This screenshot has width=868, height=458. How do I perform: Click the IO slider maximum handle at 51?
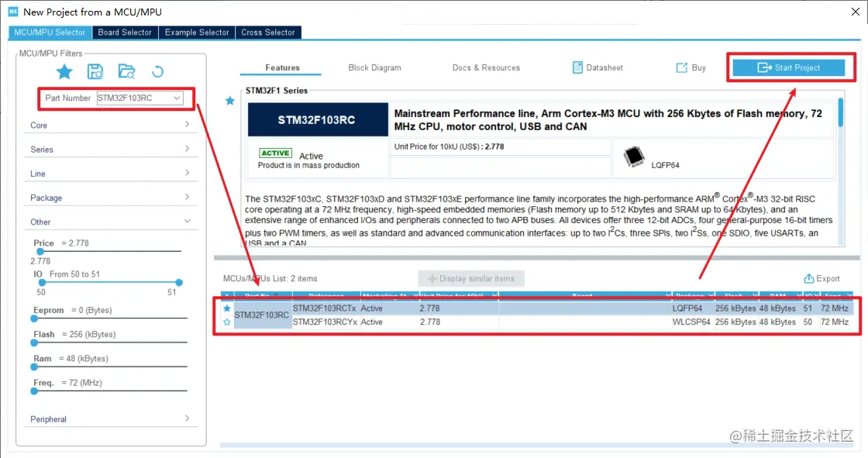[179, 282]
